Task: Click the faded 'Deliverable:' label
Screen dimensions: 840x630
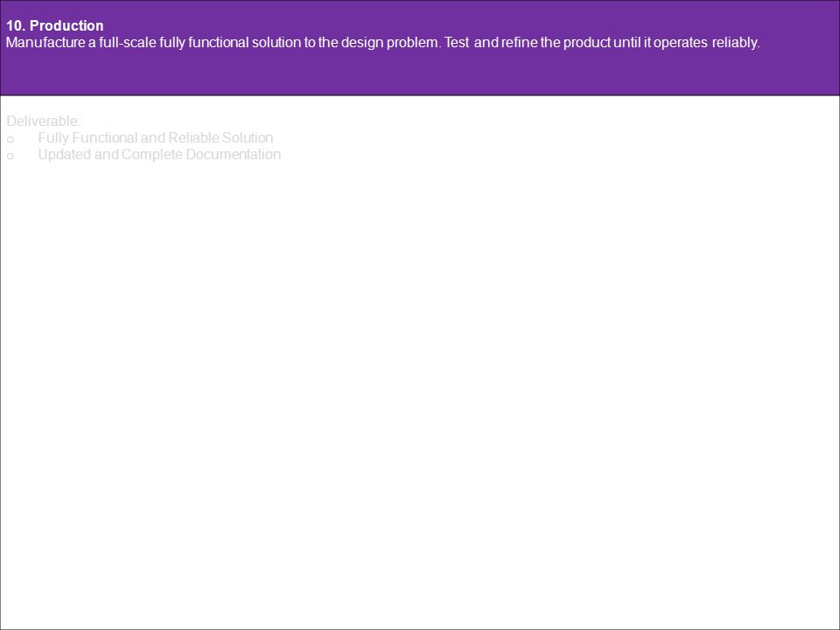Action: [x=44, y=121]
